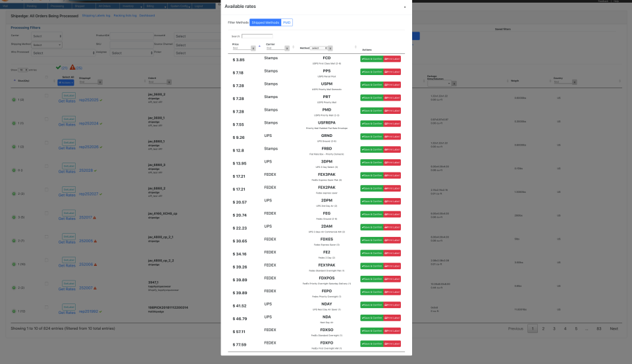Tick checkbox for shipment rep252024
The height and width of the screenshot is (364, 632).
click(x=46, y=119)
